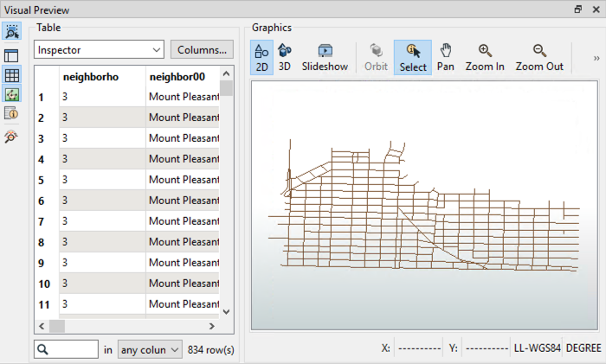
Task: Toggle feature information panel icon in left sidebar
Action: 11,113
